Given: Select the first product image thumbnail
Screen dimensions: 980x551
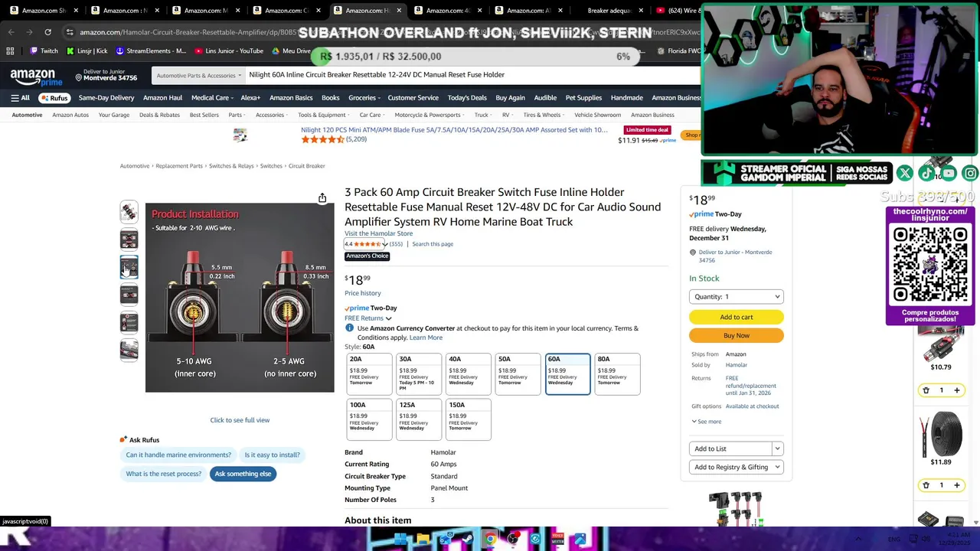Looking at the screenshot, I should pyautogui.click(x=129, y=211).
